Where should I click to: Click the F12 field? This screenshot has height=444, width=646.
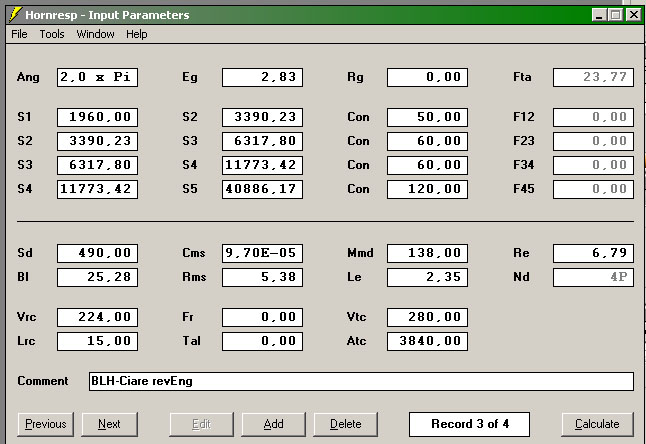pyautogui.click(x=593, y=117)
